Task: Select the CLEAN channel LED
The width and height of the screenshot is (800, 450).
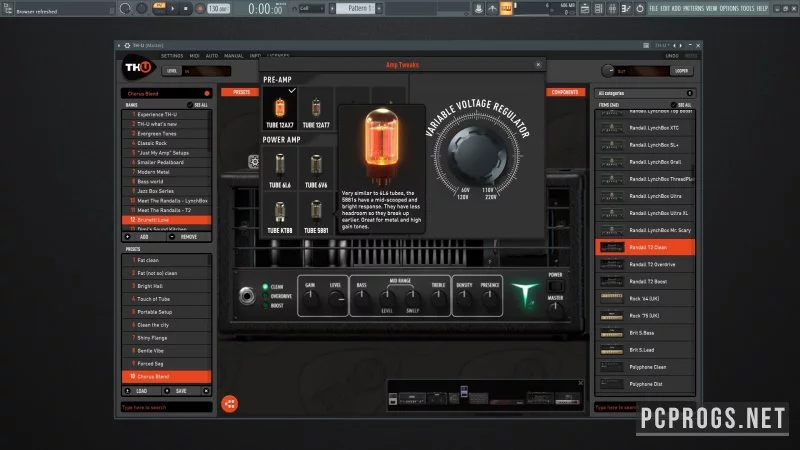Action: tap(265, 287)
